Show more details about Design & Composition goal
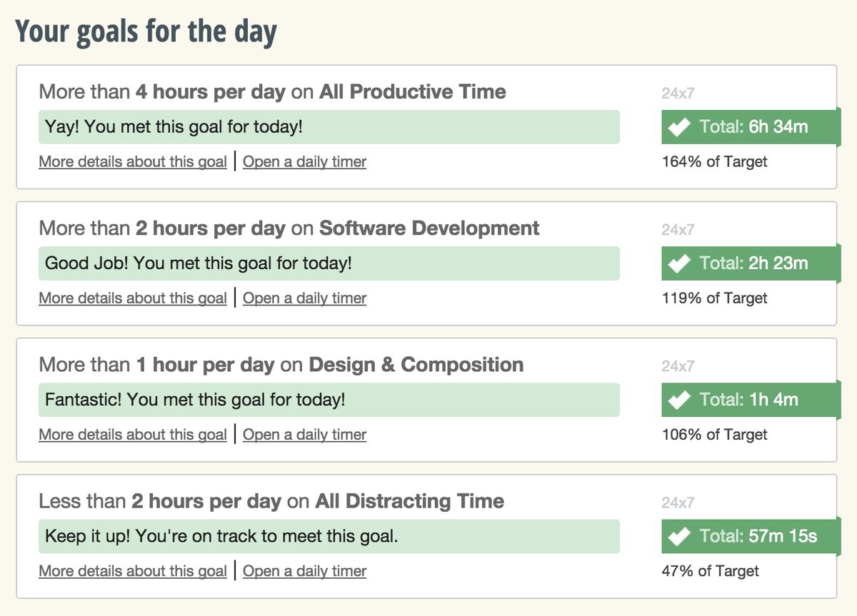The height and width of the screenshot is (616, 857). click(133, 435)
